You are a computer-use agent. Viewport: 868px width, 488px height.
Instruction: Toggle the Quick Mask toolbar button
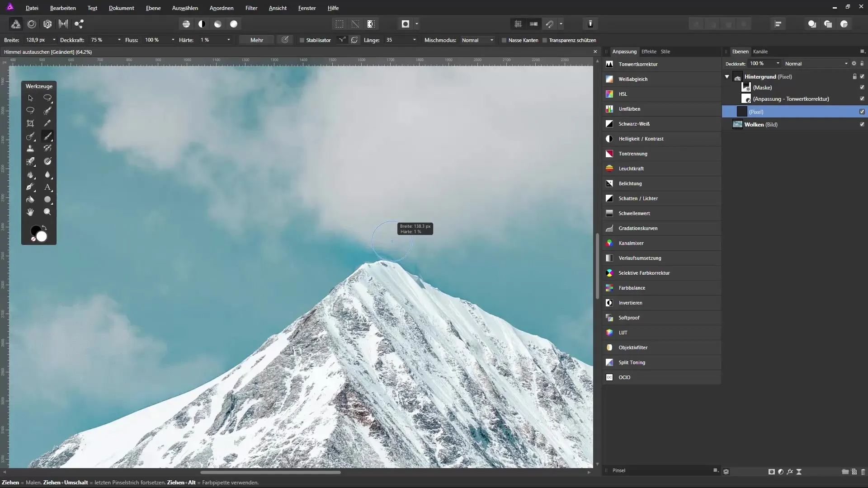(x=406, y=24)
